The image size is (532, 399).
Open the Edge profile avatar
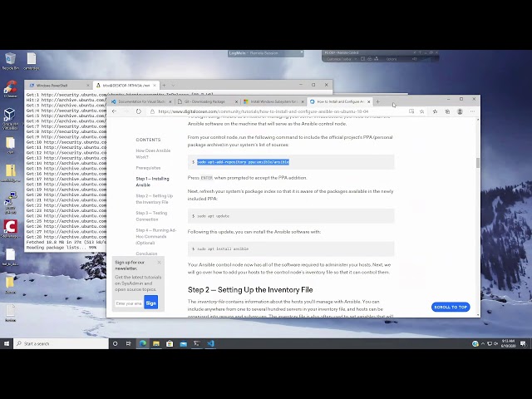pos(460,111)
